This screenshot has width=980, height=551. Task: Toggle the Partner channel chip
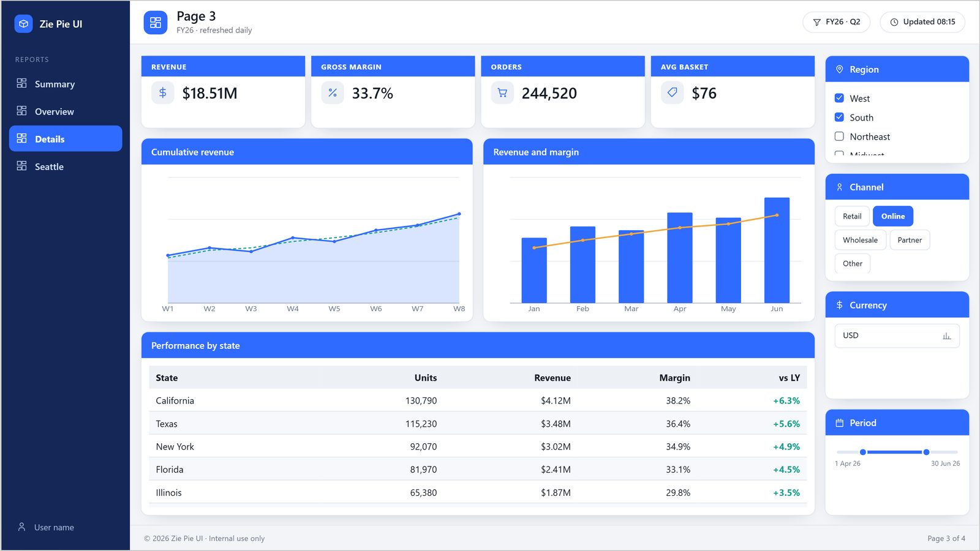point(910,240)
